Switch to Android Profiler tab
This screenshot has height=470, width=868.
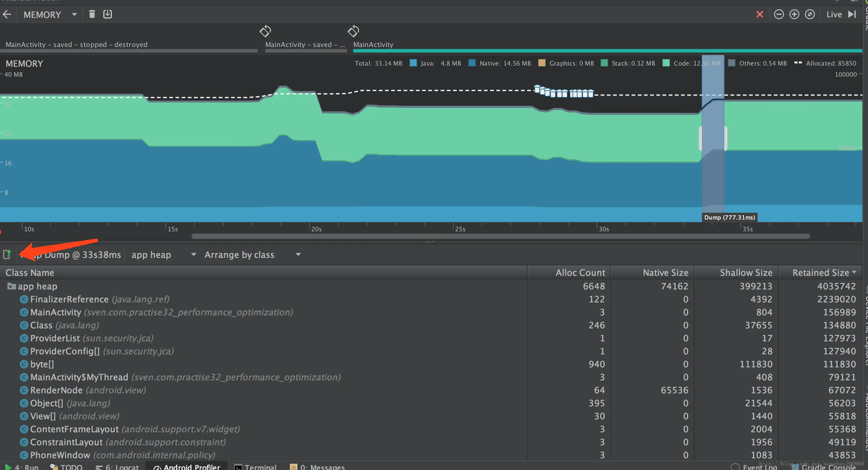pos(187,467)
